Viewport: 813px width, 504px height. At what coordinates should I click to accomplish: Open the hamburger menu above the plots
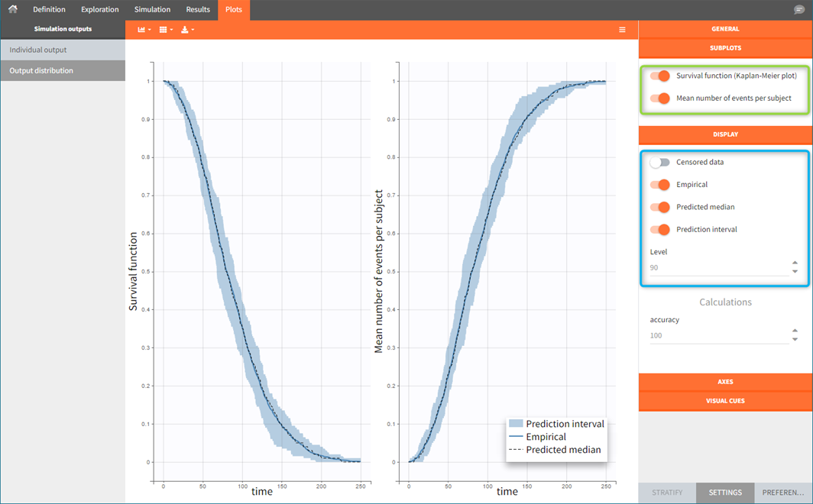622,30
